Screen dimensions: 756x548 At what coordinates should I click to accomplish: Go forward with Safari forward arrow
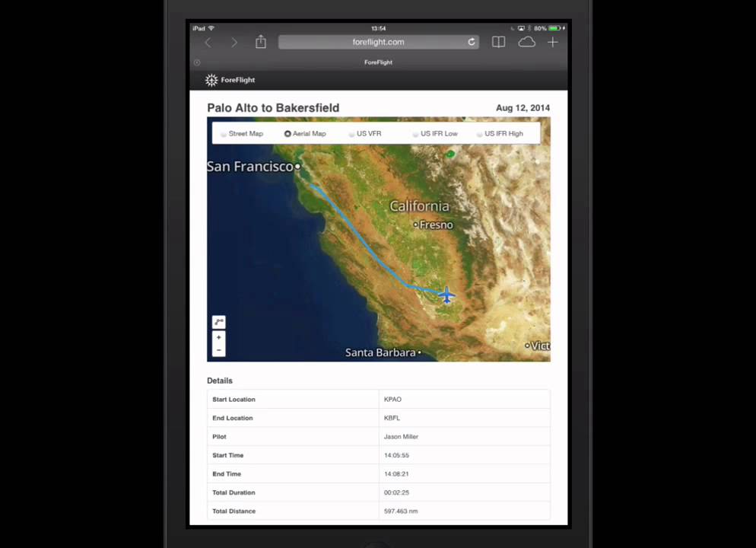(234, 43)
